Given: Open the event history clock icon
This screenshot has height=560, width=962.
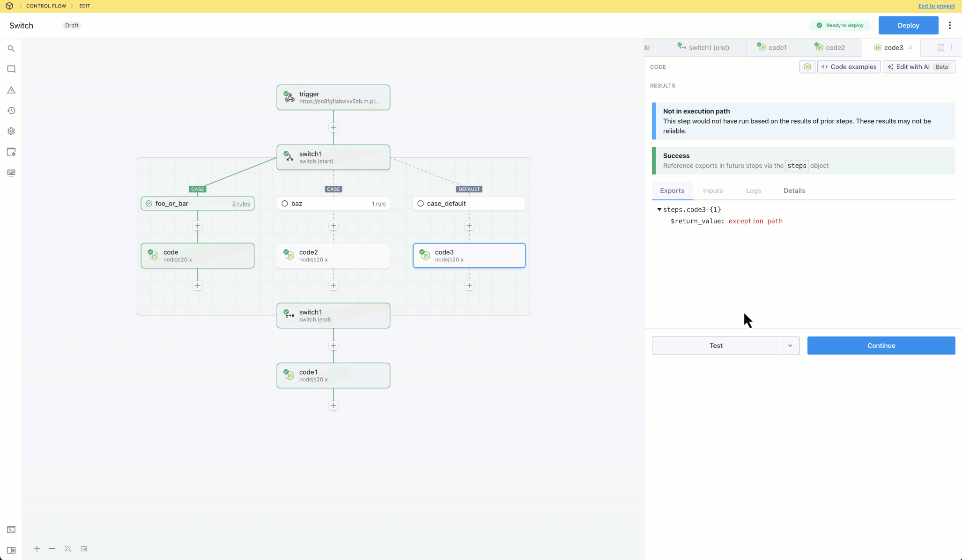Looking at the screenshot, I should tap(11, 111).
